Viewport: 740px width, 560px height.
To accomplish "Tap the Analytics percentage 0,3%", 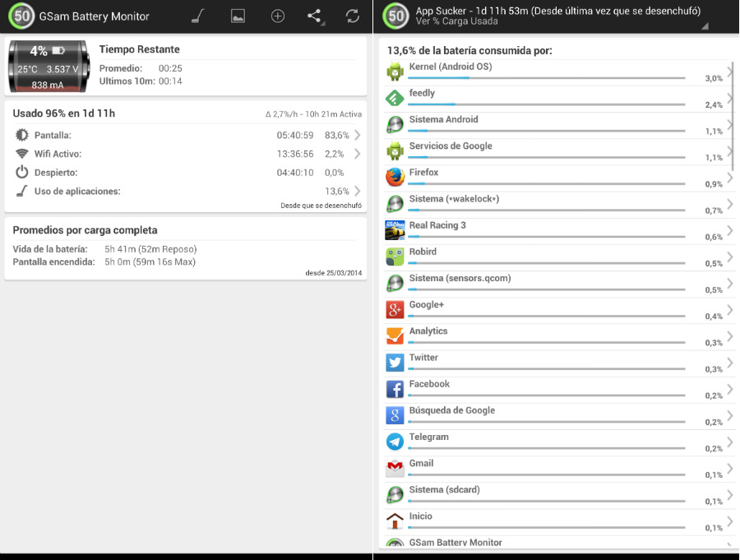I will [714, 342].
